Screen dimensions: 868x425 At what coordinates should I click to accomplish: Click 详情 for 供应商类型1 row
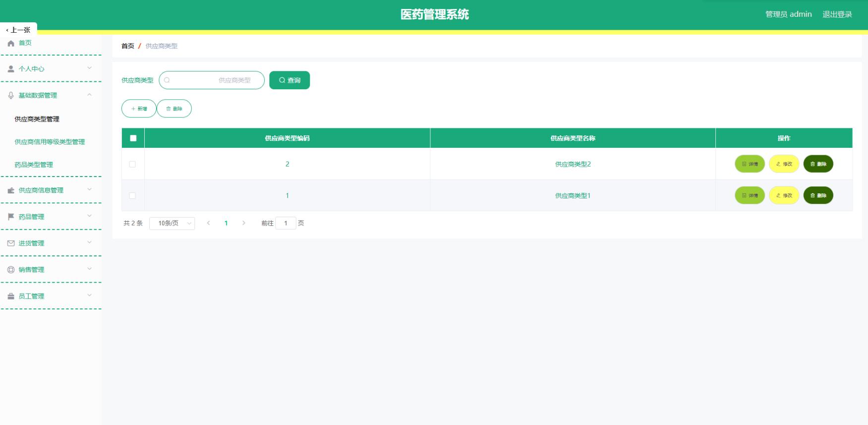[750, 195]
